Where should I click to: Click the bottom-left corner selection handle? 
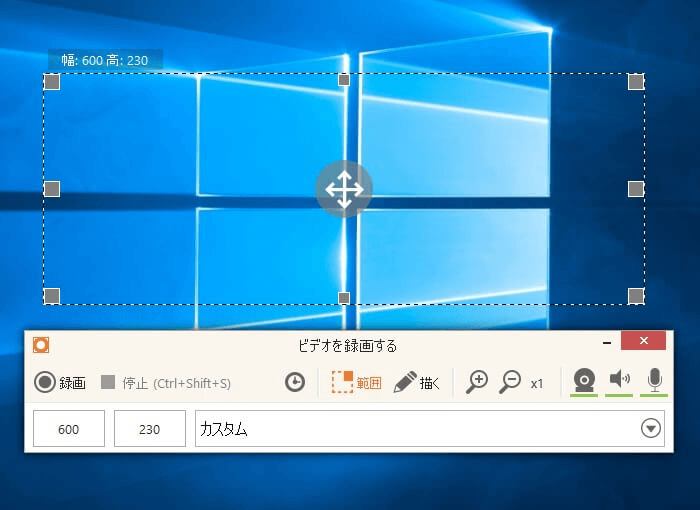tap(52, 296)
